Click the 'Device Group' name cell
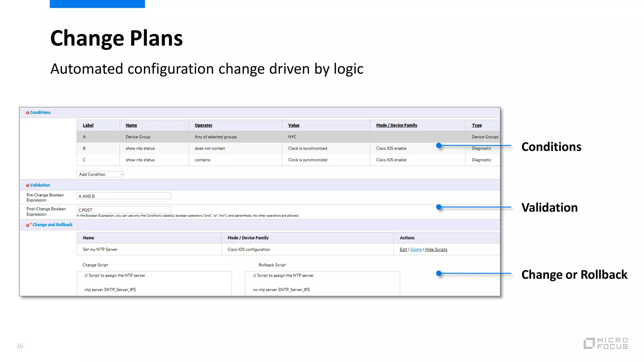The height and width of the screenshot is (362, 644). coord(138,137)
